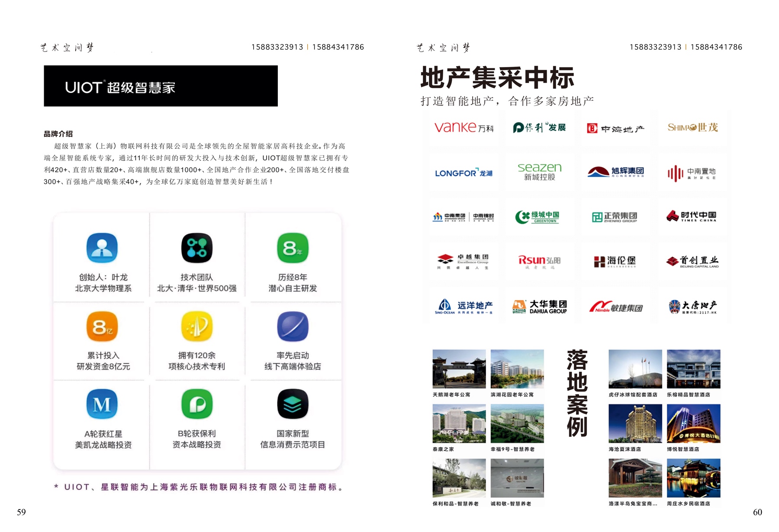Click the yellow 120 patents icon
The height and width of the screenshot is (532, 779).
pyautogui.click(x=197, y=326)
